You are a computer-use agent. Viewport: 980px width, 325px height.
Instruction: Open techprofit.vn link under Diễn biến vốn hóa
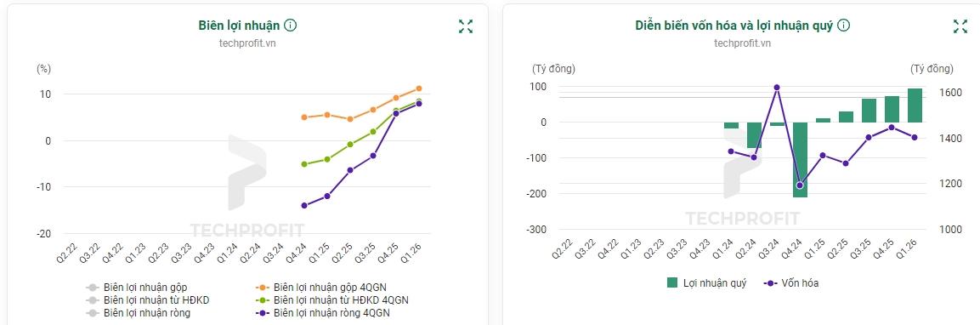[742, 43]
